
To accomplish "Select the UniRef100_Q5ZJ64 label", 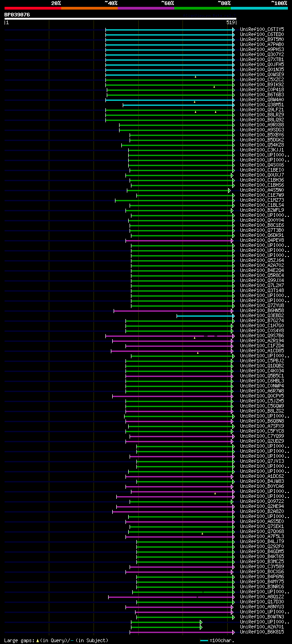I will 262,260.
